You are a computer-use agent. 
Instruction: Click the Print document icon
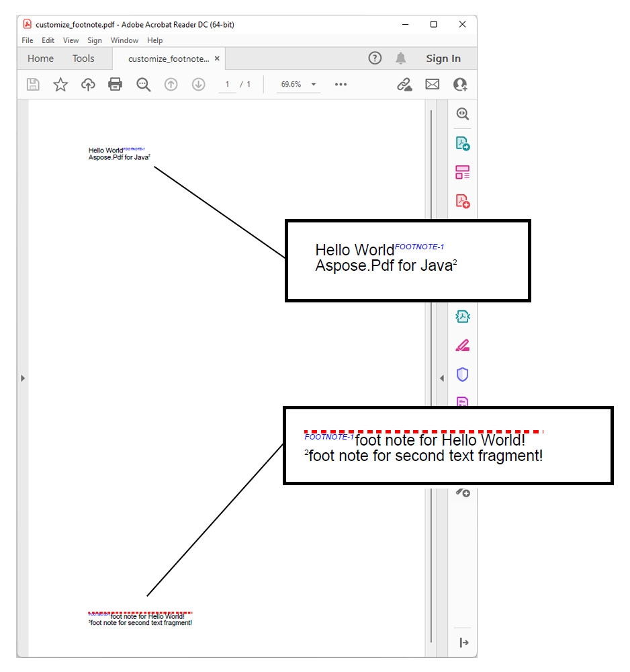click(116, 84)
